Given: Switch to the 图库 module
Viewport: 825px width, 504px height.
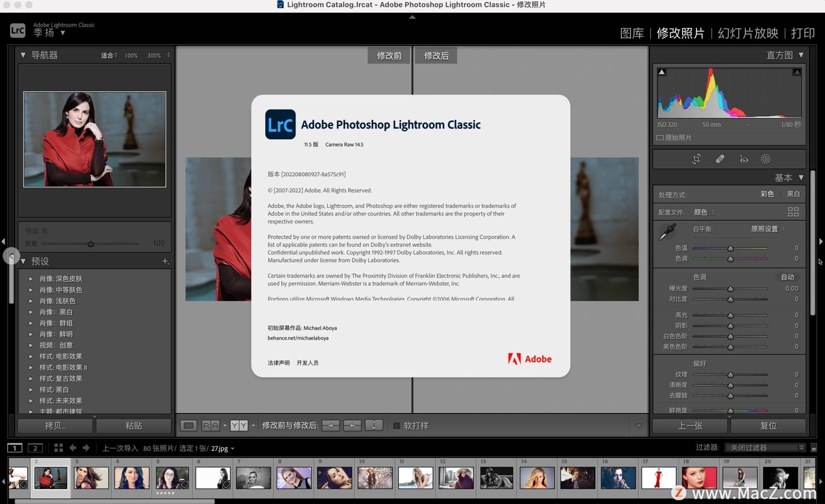Looking at the screenshot, I should (x=631, y=33).
